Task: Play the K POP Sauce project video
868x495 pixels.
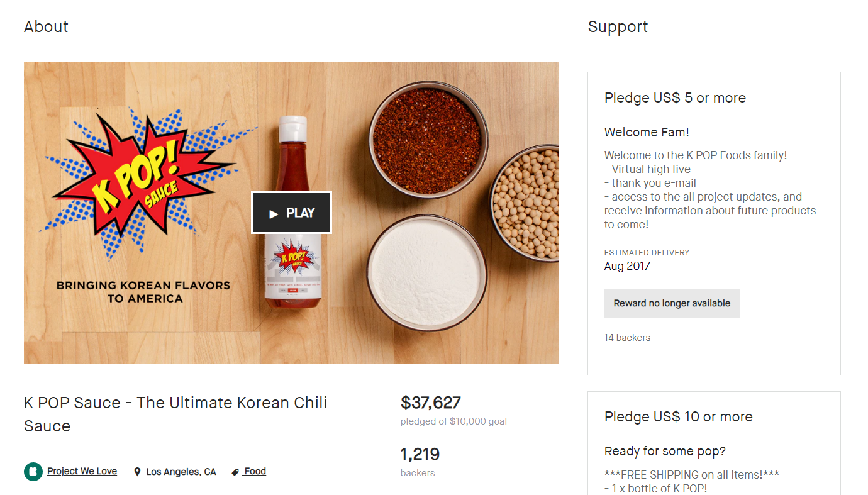Action: click(x=291, y=213)
